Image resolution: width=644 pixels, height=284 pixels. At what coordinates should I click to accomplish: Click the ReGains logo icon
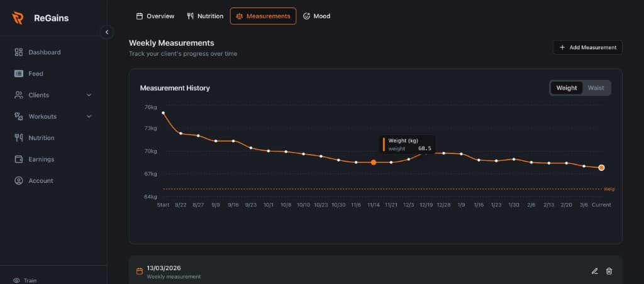(18, 18)
